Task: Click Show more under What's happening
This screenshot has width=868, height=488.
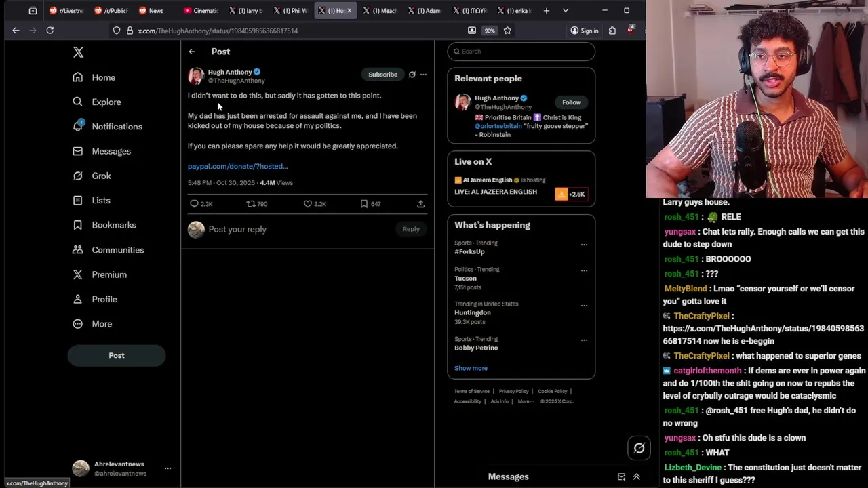Action: [471, 368]
